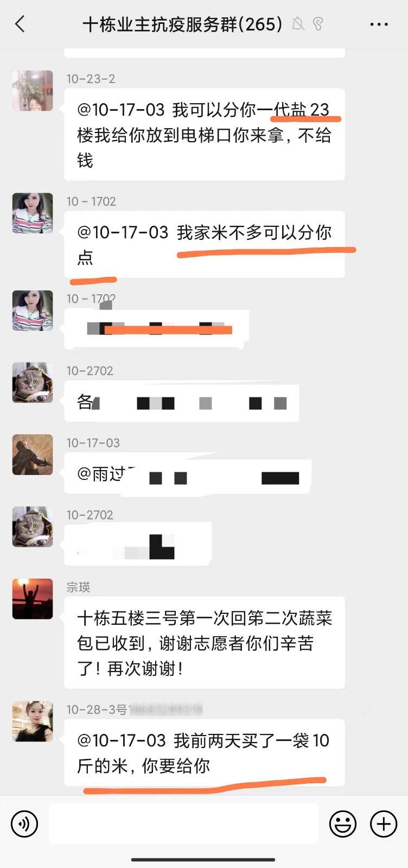
Task: Tap the sunset silhouette avatar of 宗瑛
Action: point(33,599)
